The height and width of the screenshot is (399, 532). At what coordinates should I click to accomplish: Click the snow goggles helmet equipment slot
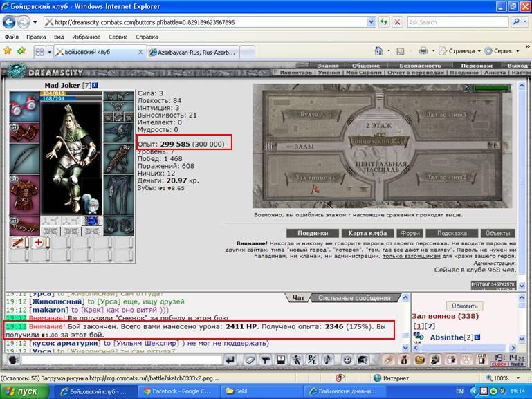coord(24,106)
